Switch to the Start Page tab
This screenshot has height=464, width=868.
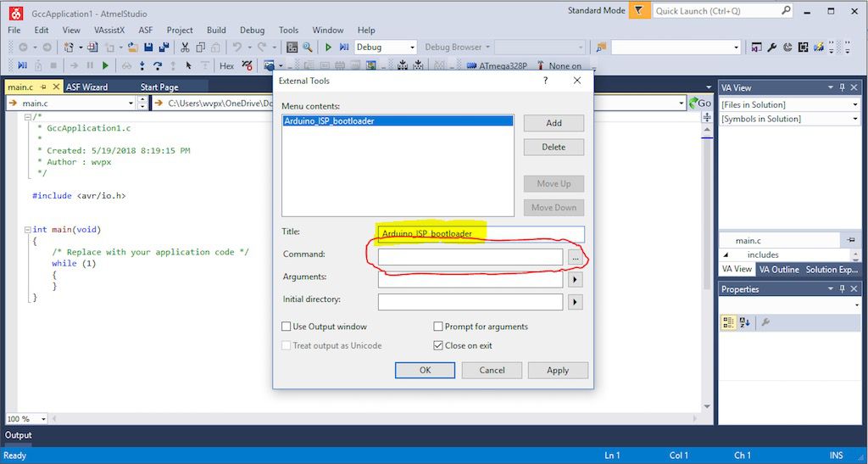(159, 87)
